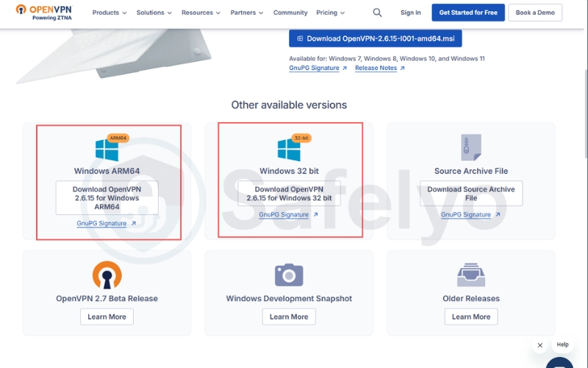This screenshot has width=588, height=368.
Task: Download OpenVPN 2.6.15 for Windows ARM64
Action: 107,198
